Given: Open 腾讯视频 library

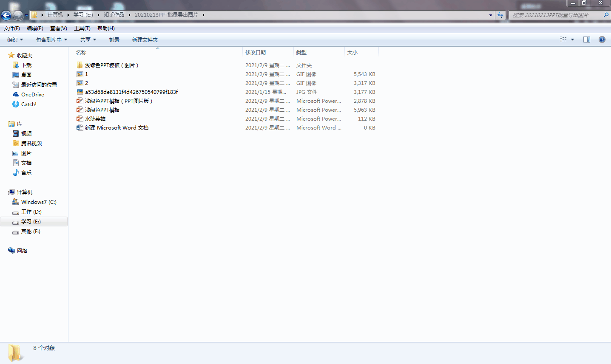Looking at the screenshot, I should coord(31,144).
